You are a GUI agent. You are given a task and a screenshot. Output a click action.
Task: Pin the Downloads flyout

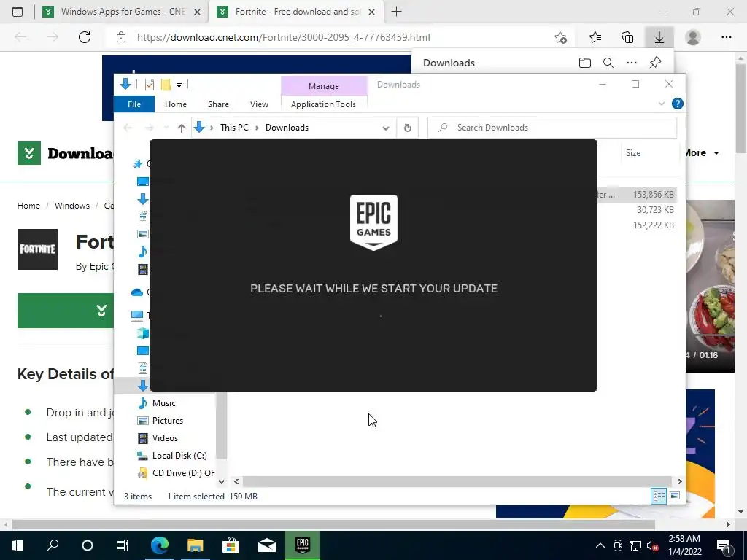(x=656, y=63)
